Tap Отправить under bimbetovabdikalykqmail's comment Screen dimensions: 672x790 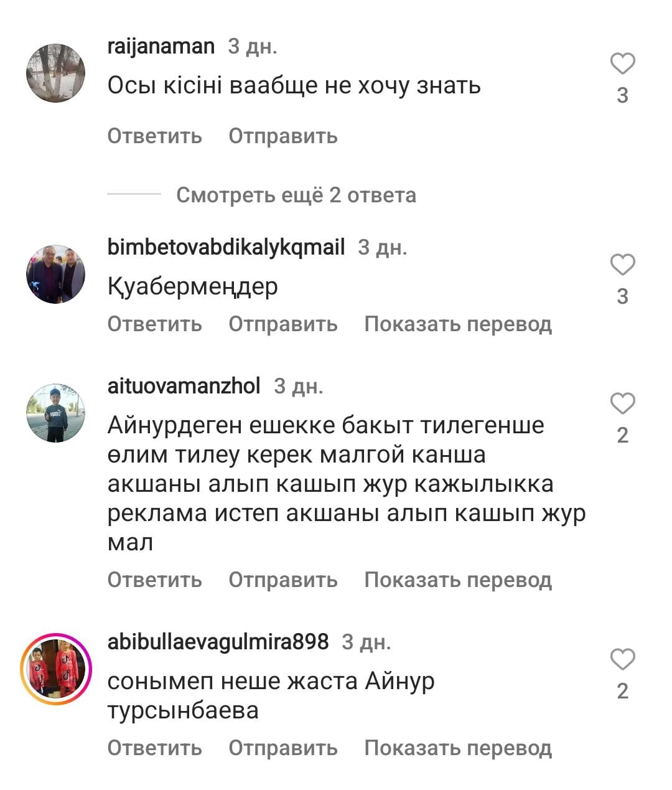click(x=283, y=324)
